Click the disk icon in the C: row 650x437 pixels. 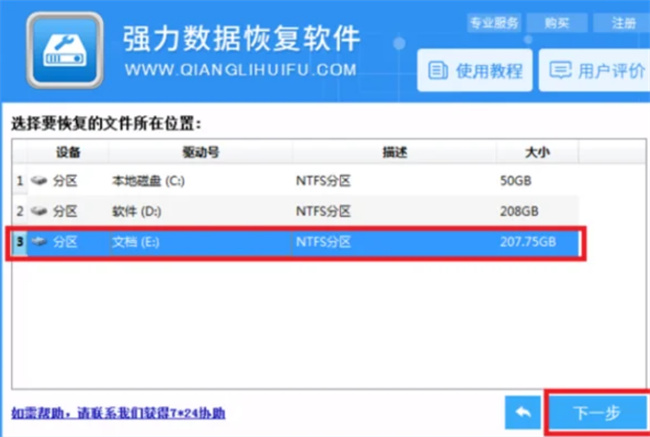[39, 181]
